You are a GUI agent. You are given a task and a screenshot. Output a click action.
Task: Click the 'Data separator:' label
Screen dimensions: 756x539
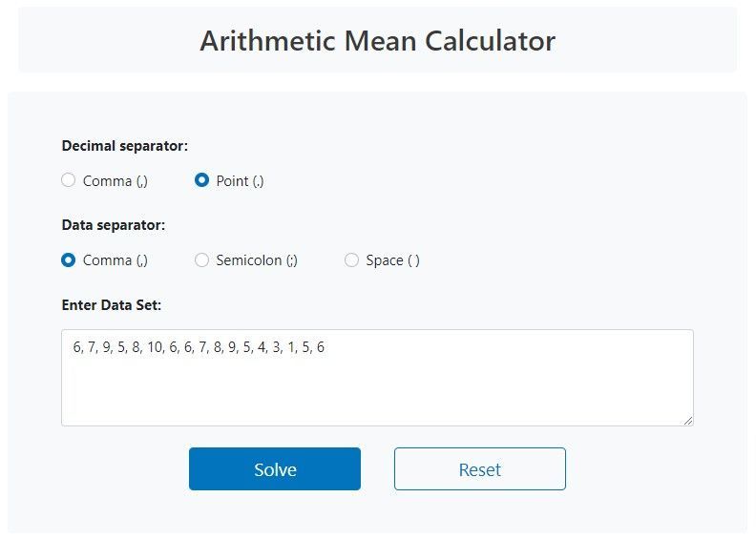coord(114,225)
